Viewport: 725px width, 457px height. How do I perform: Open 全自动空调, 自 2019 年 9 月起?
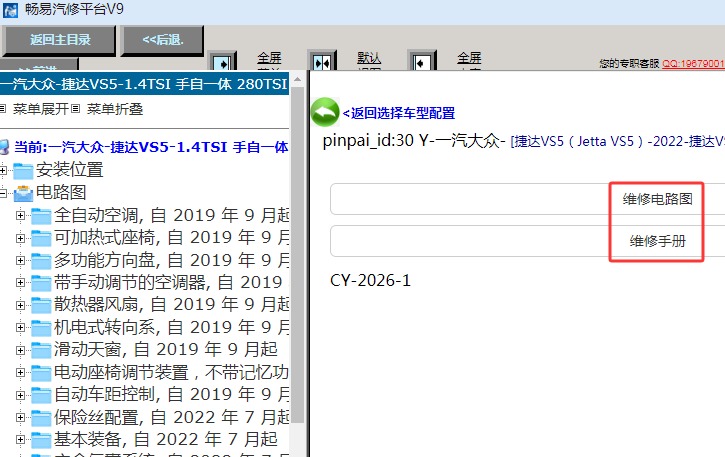pyautogui.click(x=172, y=215)
